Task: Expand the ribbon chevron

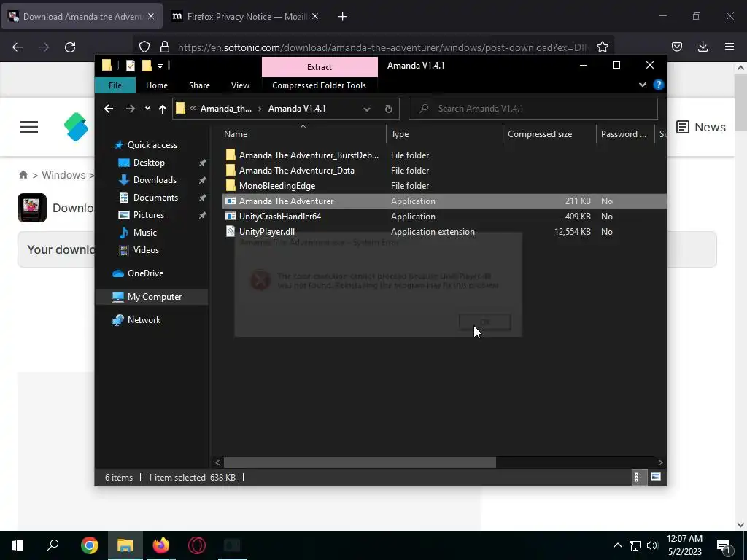Action: 642,85
